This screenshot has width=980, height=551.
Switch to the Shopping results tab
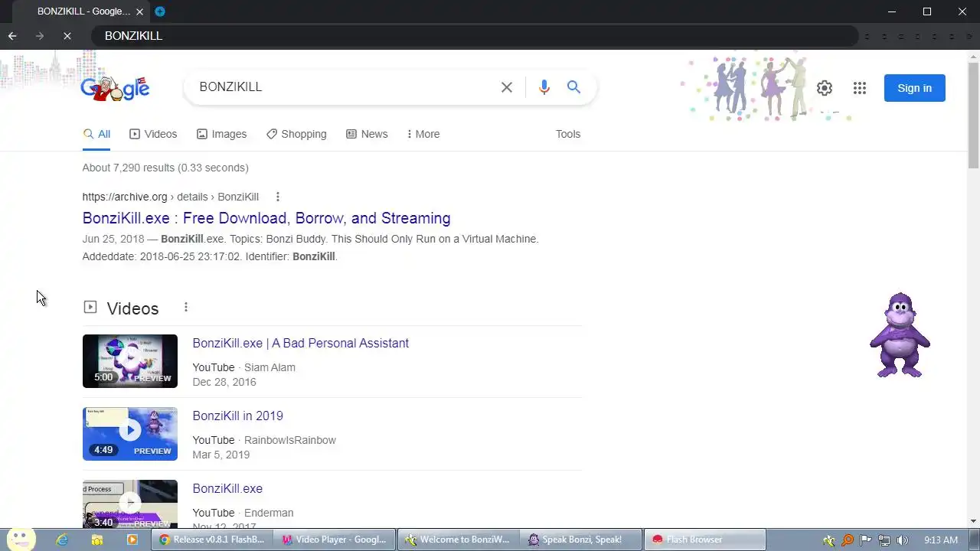[x=296, y=134]
